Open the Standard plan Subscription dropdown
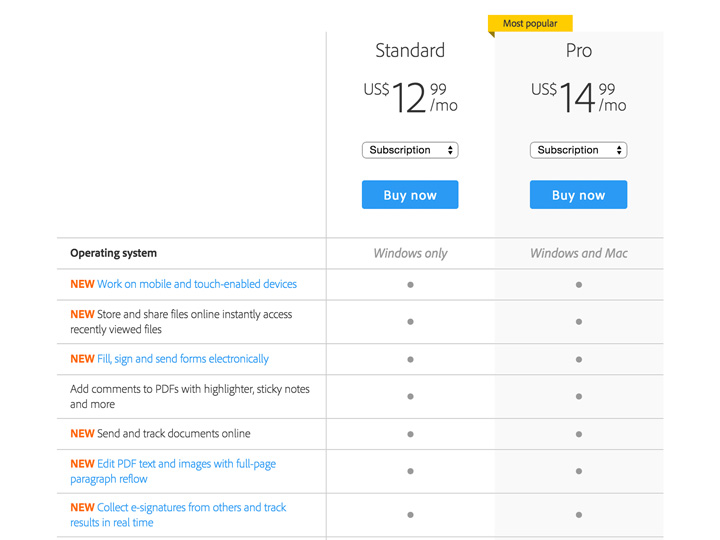The height and width of the screenshot is (540, 720). click(410, 150)
